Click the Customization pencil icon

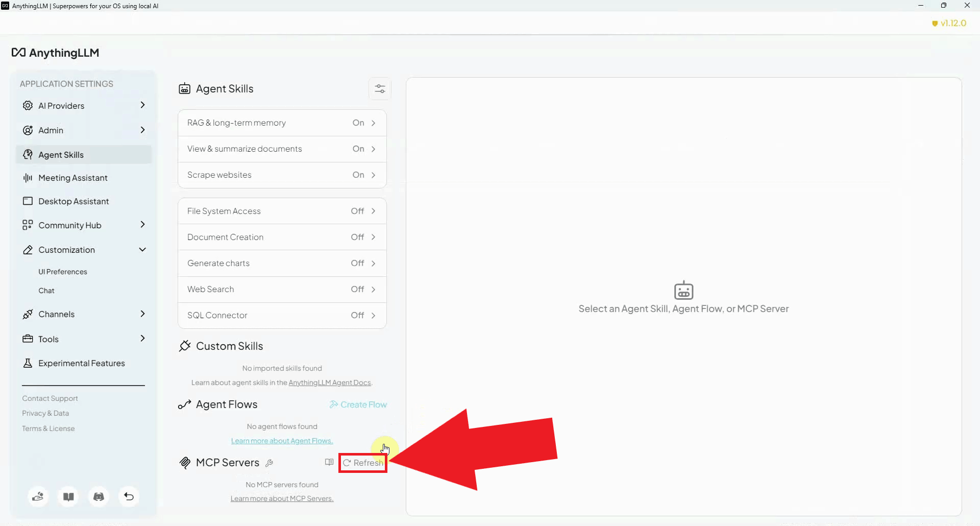pyautogui.click(x=28, y=250)
